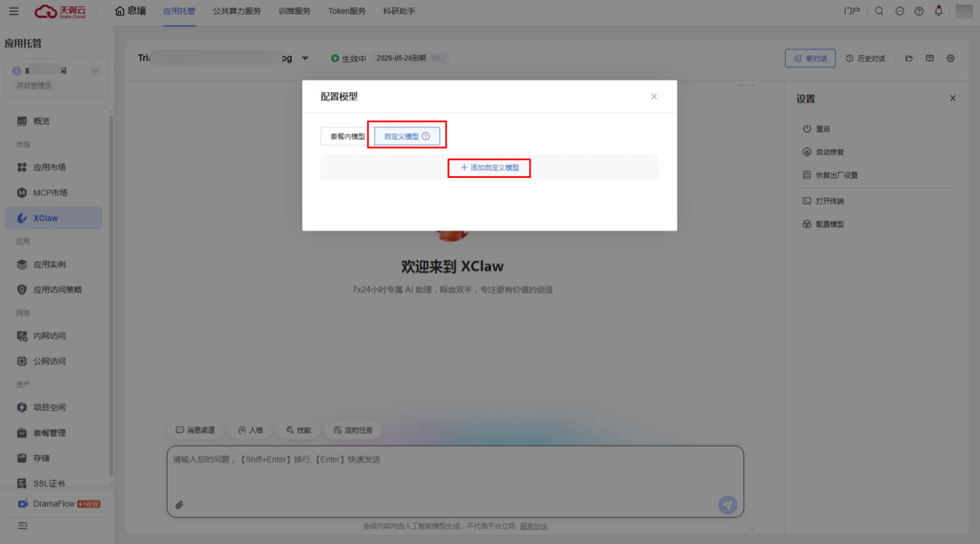Screen dimensions: 980x544
Task: Open the 服务协议 link
Action: 534,526
